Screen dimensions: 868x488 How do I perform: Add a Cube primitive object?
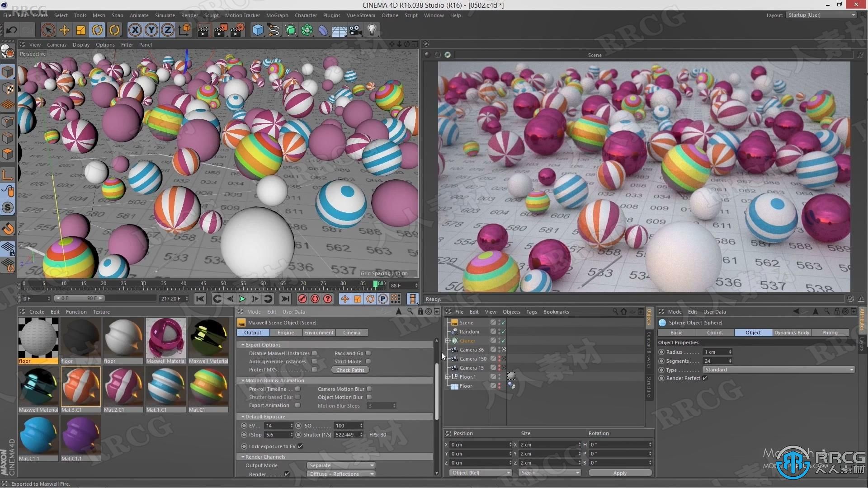coord(258,30)
